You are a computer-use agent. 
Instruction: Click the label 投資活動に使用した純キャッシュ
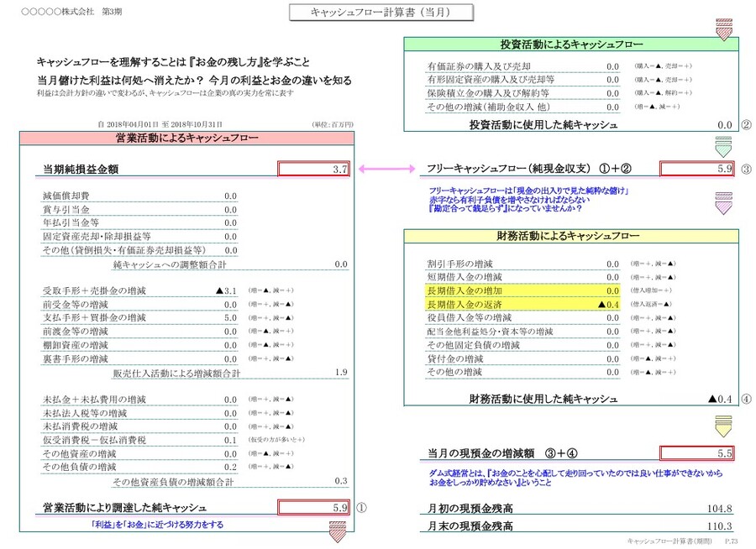tap(543, 125)
